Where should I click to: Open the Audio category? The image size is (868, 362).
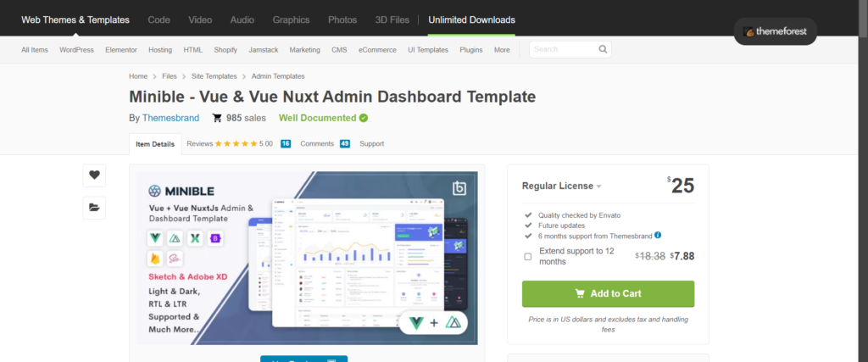242,20
